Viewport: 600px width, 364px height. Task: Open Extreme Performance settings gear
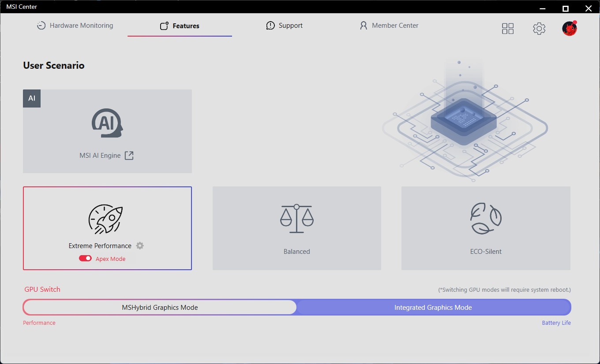(140, 245)
